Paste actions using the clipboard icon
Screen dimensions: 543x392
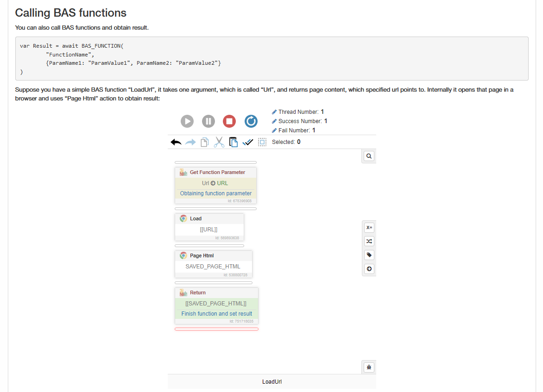pos(234,142)
